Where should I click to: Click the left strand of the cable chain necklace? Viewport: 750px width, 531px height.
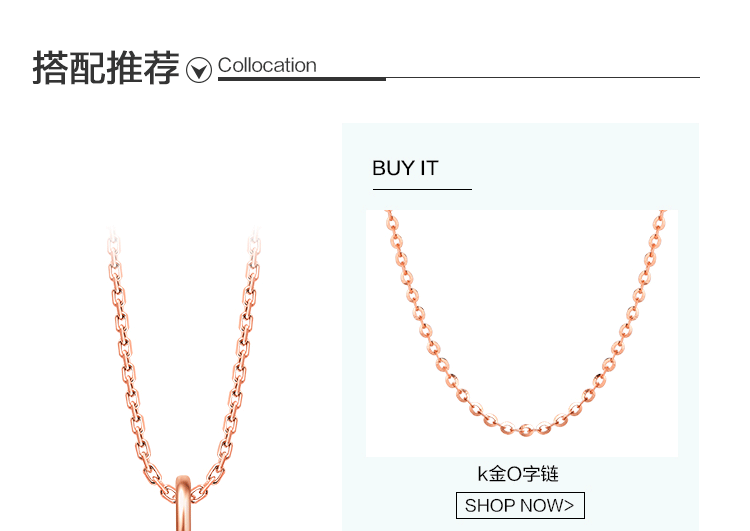pos(129,364)
